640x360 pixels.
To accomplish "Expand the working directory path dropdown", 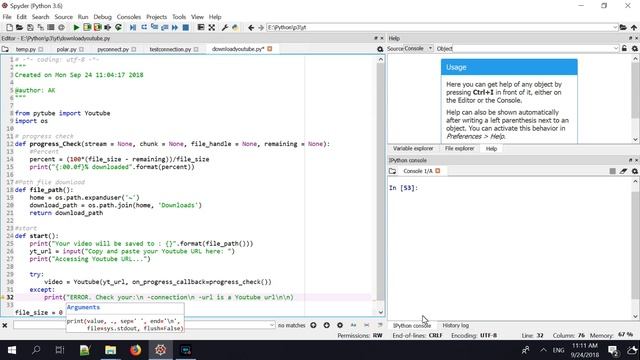I will click(x=615, y=27).
